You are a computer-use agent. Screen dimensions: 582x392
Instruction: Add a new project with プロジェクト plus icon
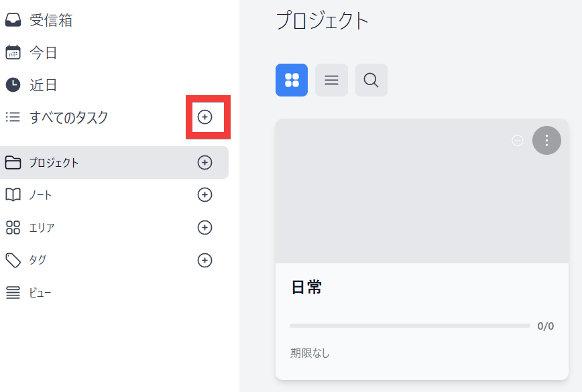[205, 163]
